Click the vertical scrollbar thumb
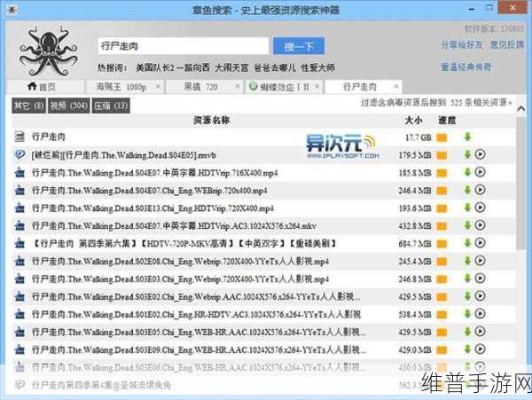Viewport: 532px width, 400px height. pyautogui.click(x=521, y=184)
